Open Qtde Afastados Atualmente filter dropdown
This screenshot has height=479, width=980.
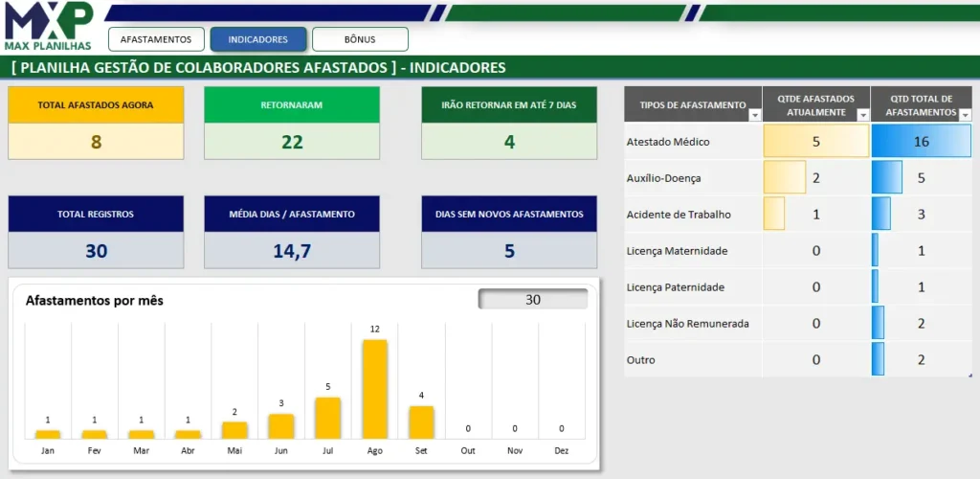pos(863,116)
